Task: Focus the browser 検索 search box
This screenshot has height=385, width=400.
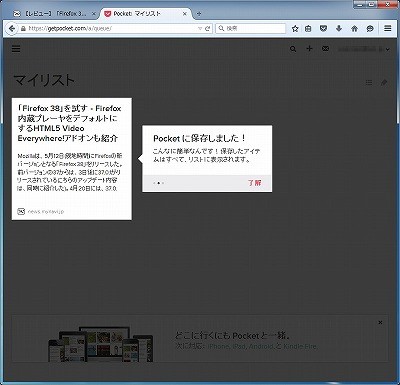Action: coord(251,29)
